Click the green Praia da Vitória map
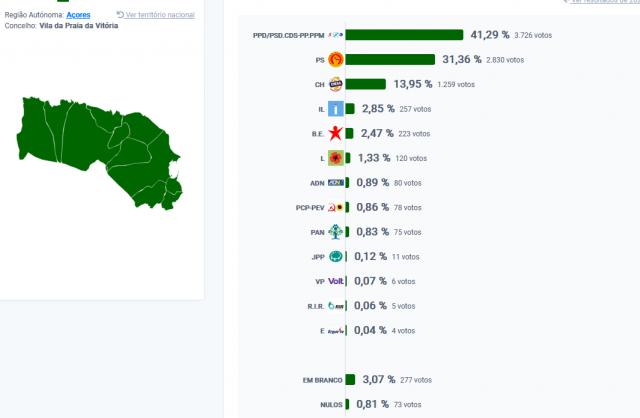640x418 pixels. tap(95, 148)
